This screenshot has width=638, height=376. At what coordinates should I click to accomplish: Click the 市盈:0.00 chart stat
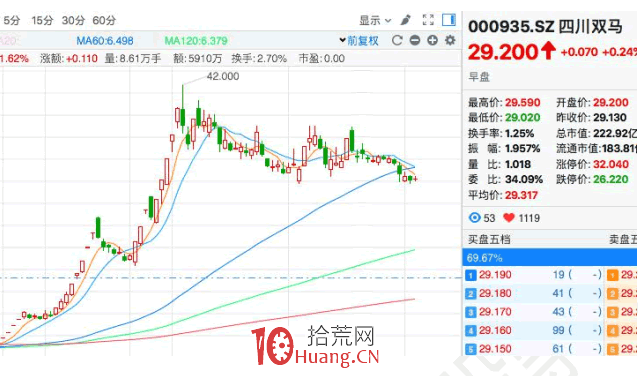click(321, 59)
